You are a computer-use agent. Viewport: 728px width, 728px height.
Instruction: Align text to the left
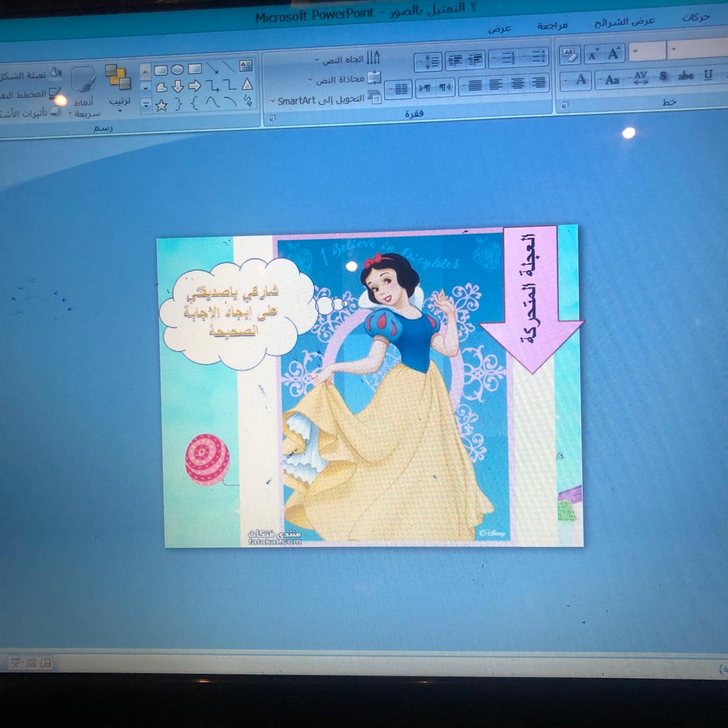click(x=496, y=85)
